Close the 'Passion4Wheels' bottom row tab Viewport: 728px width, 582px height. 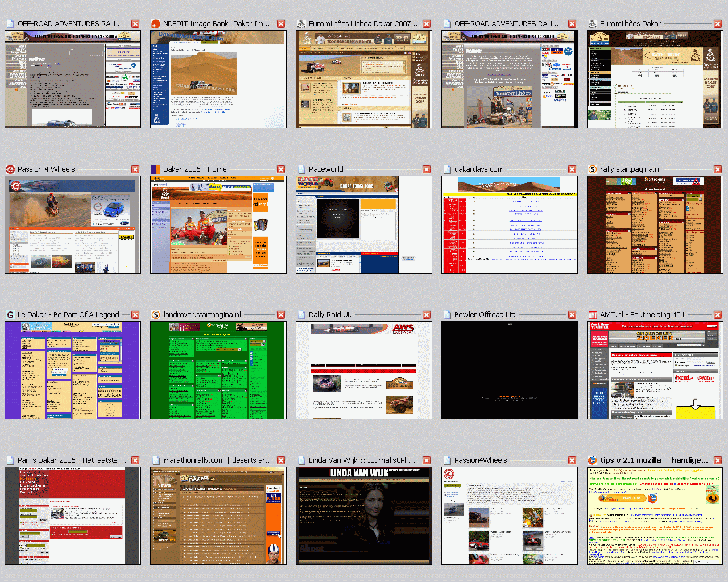click(572, 460)
